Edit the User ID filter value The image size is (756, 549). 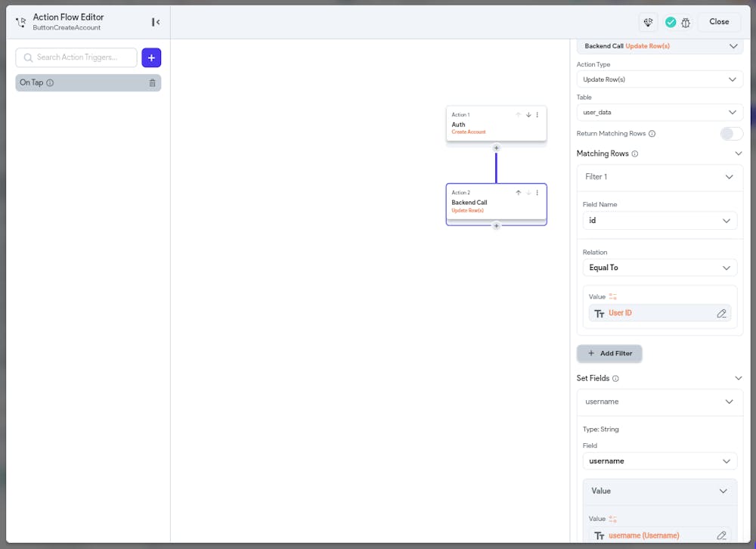(721, 314)
